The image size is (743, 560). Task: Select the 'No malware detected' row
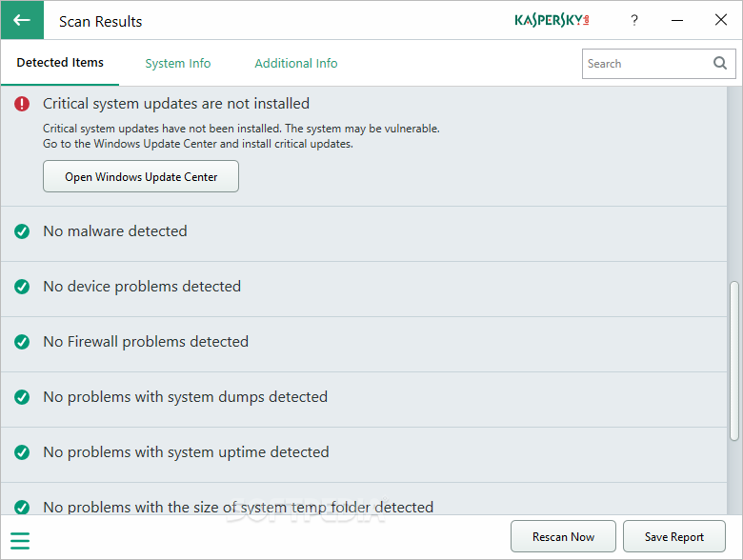tap(364, 233)
